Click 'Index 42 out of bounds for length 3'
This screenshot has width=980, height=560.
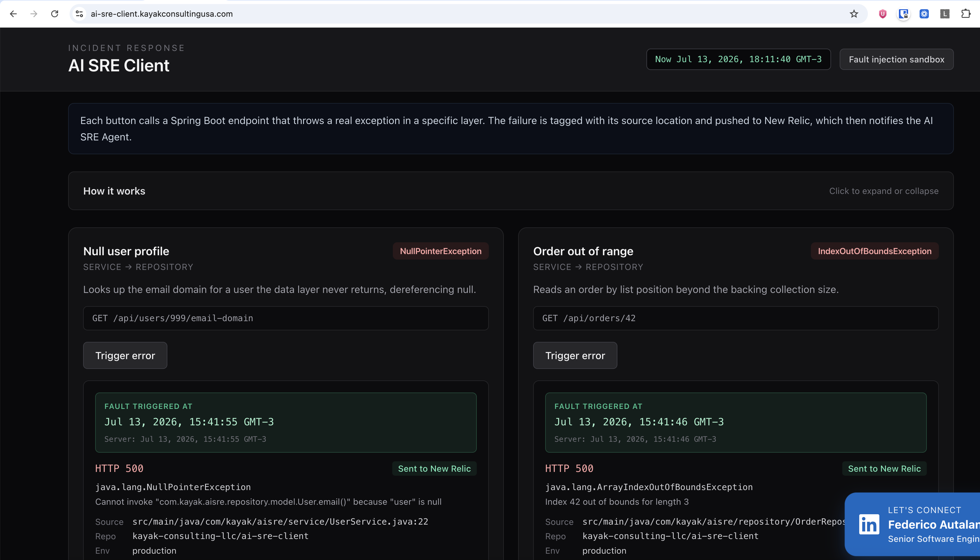tap(617, 502)
